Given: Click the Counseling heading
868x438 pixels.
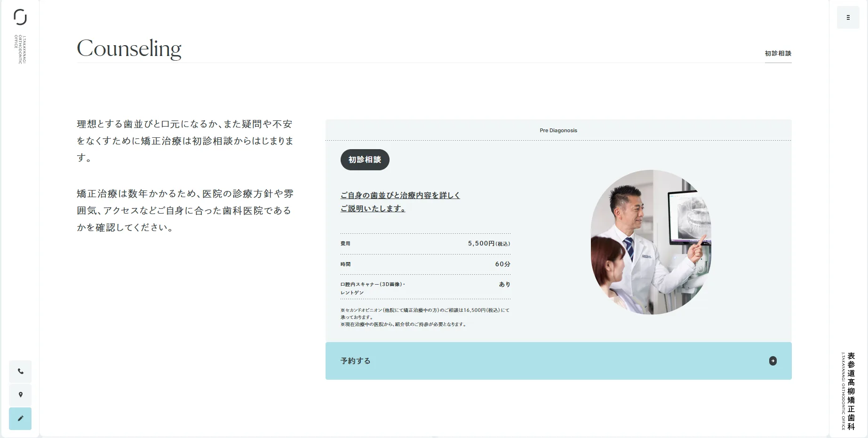Looking at the screenshot, I should point(129,48).
